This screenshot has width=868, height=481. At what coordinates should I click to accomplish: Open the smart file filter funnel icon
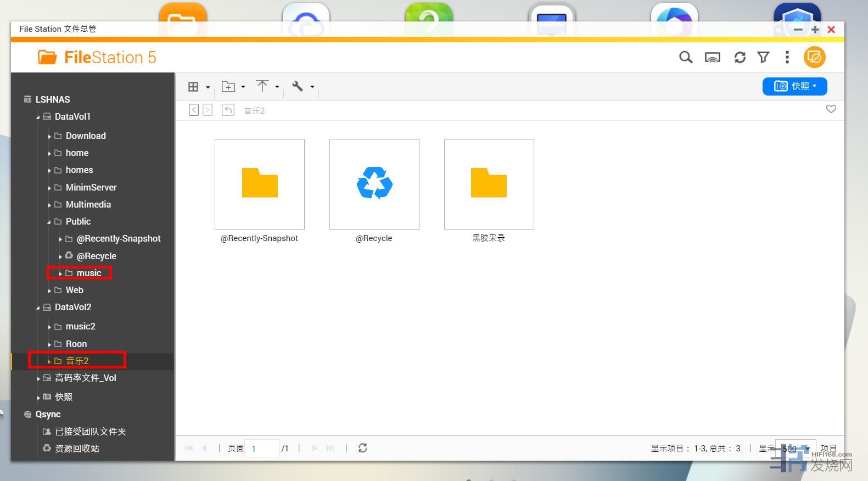point(763,57)
